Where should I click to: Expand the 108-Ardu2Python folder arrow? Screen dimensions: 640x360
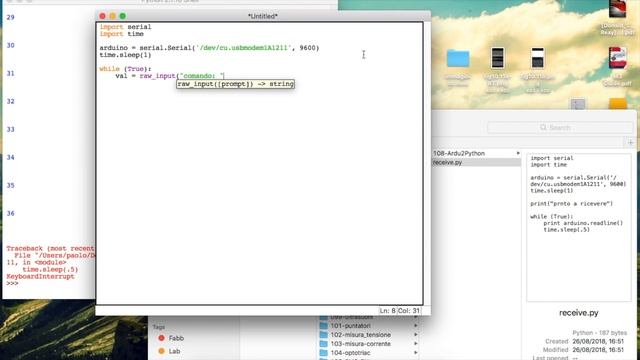click(518, 153)
